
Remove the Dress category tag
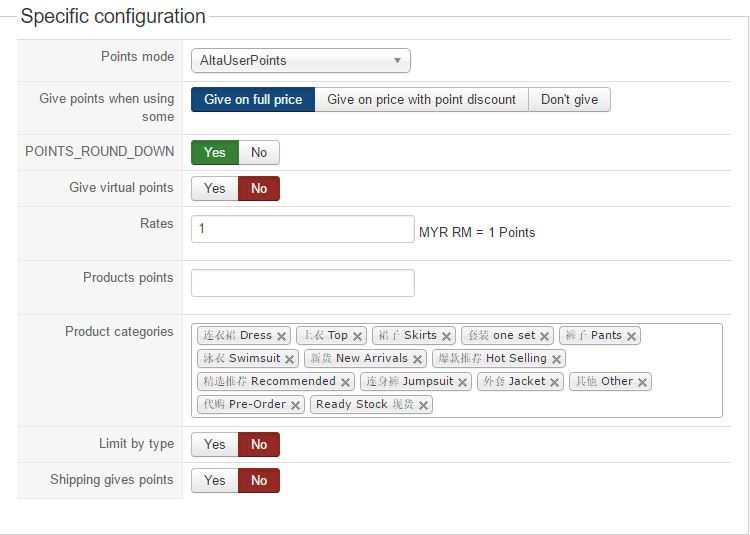click(x=282, y=336)
